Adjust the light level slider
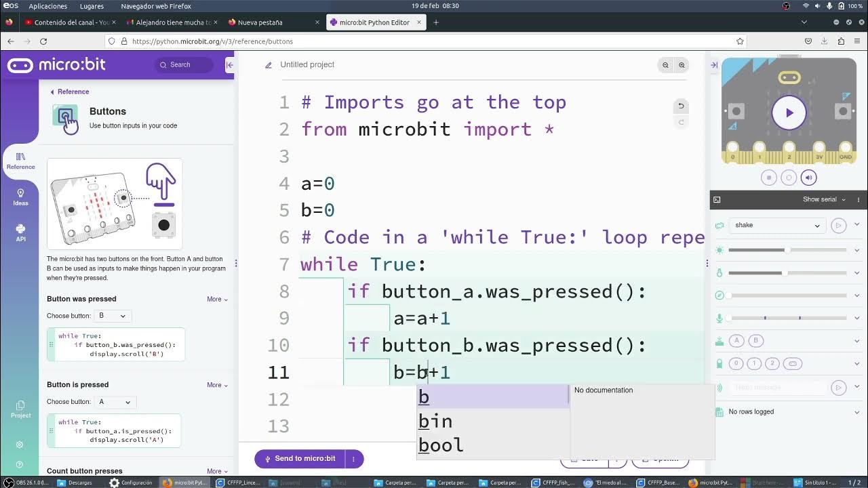This screenshot has width=868, height=488. tap(788, 250)
